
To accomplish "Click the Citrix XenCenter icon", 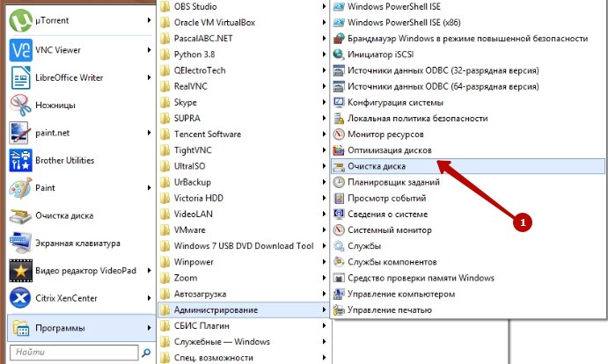I will click(x=20, y=298).
